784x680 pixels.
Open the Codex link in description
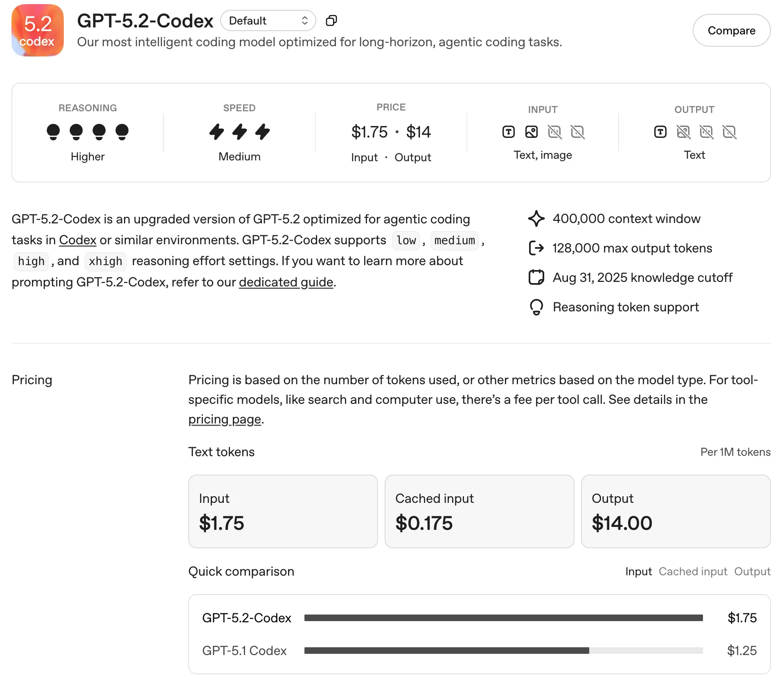78,240
